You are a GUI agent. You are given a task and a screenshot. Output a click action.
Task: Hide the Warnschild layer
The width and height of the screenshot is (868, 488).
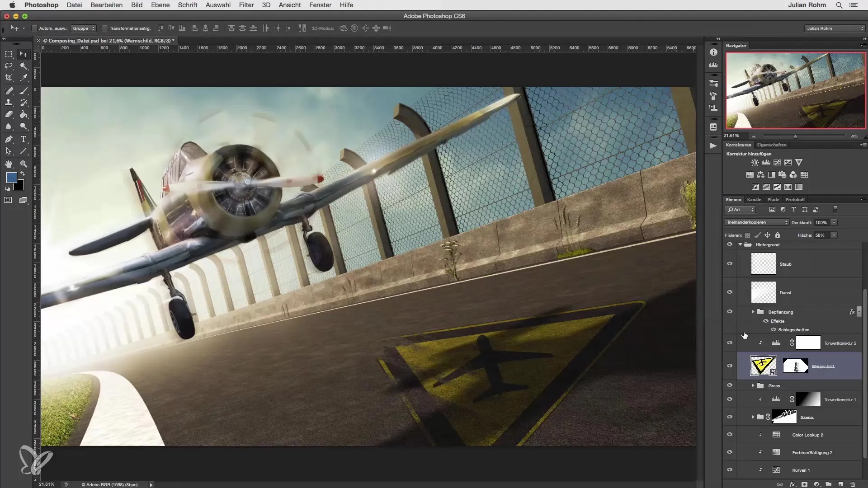tap(730, 366)
